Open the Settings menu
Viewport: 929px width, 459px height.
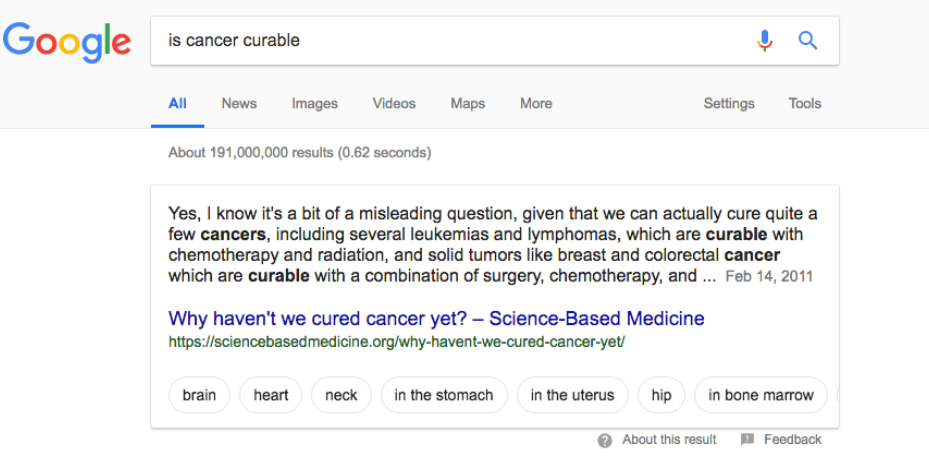coord(729,104)
